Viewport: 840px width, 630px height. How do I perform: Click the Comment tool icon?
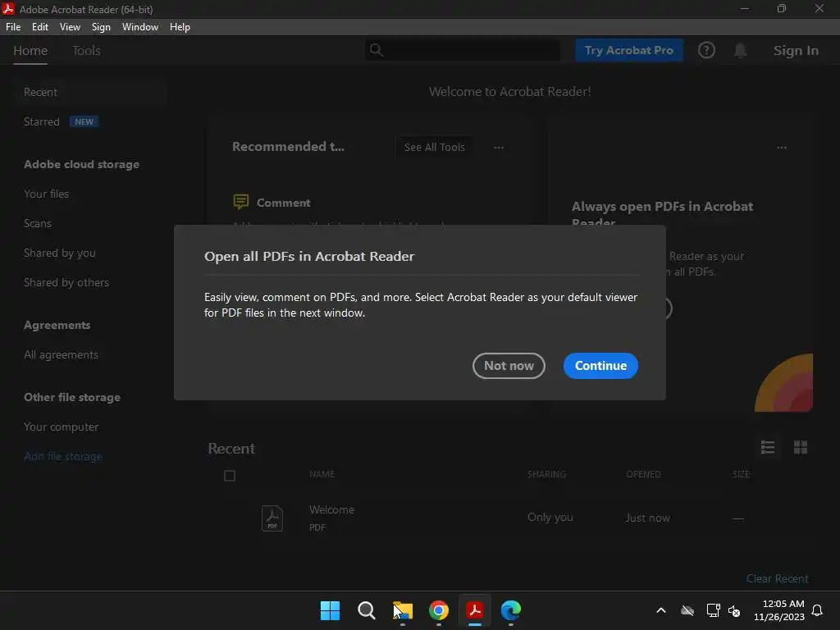241,202
